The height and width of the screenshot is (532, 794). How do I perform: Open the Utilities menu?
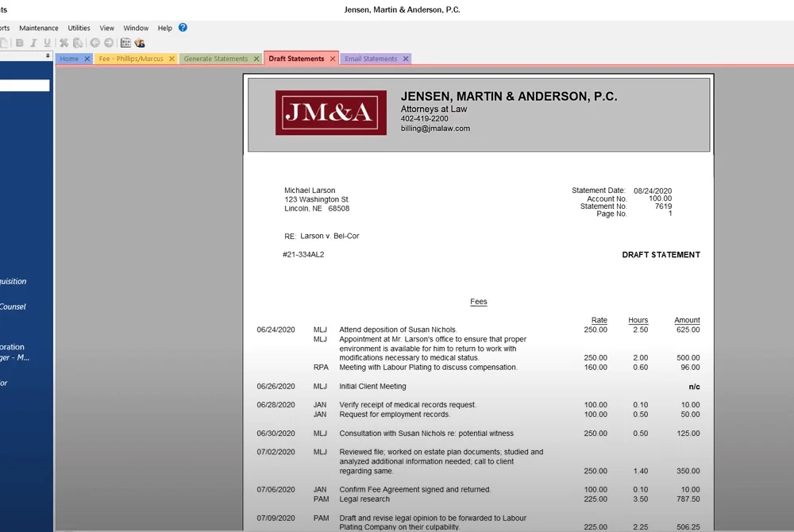(x=79, y=29)
